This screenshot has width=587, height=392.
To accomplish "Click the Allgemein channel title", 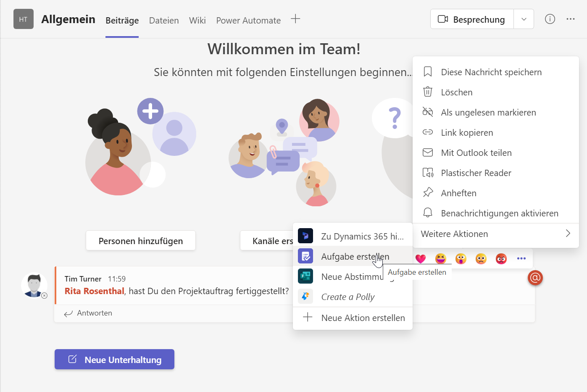I will [68, 19].
